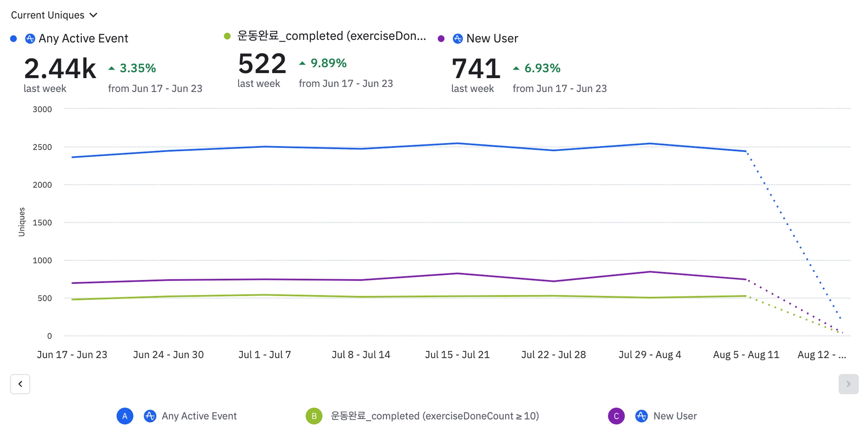Select the truncated 운동완료_completed header title
868x440 pixels.
[x=332, y=36]
